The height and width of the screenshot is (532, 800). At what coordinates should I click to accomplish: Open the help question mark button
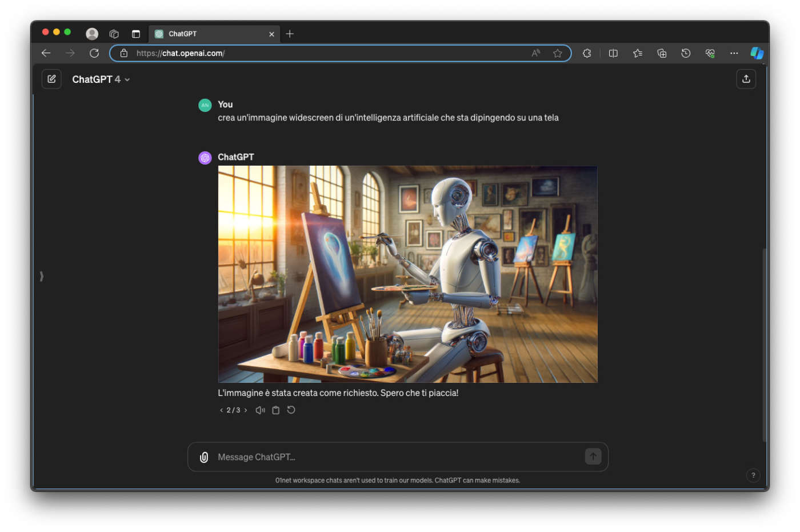click(x=753, y=475)
